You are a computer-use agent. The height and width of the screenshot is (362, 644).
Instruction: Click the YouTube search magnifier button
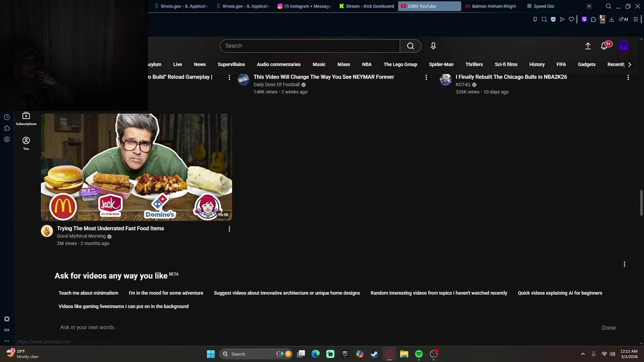point(411,46)
